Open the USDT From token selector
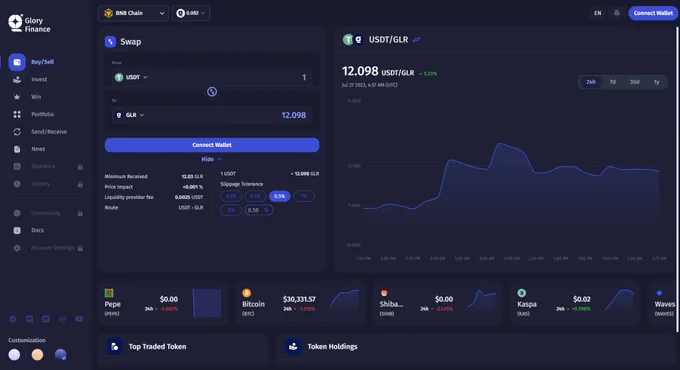Image resolution: width=680 pixels, height=370 pixels. (x=131, y=77)
